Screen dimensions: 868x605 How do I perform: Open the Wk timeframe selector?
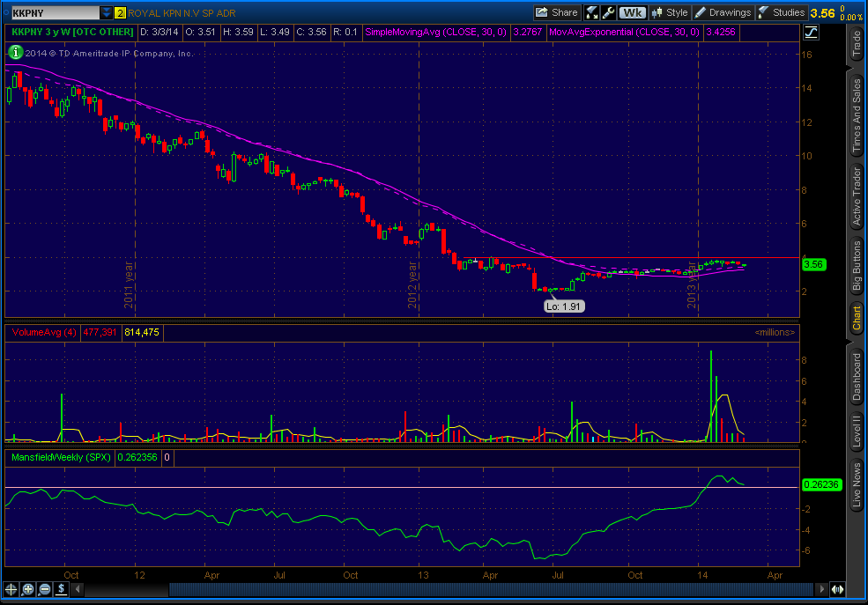(632, 12)
